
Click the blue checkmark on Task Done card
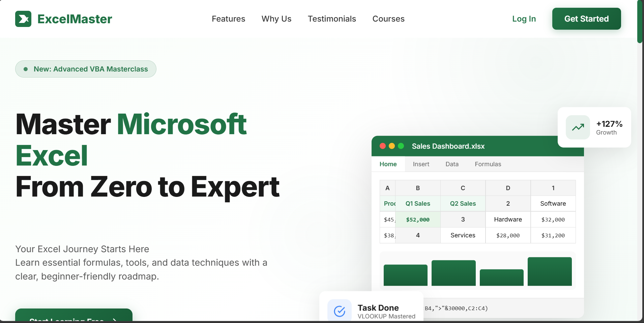pyautogui.click(x=339, y=311)
